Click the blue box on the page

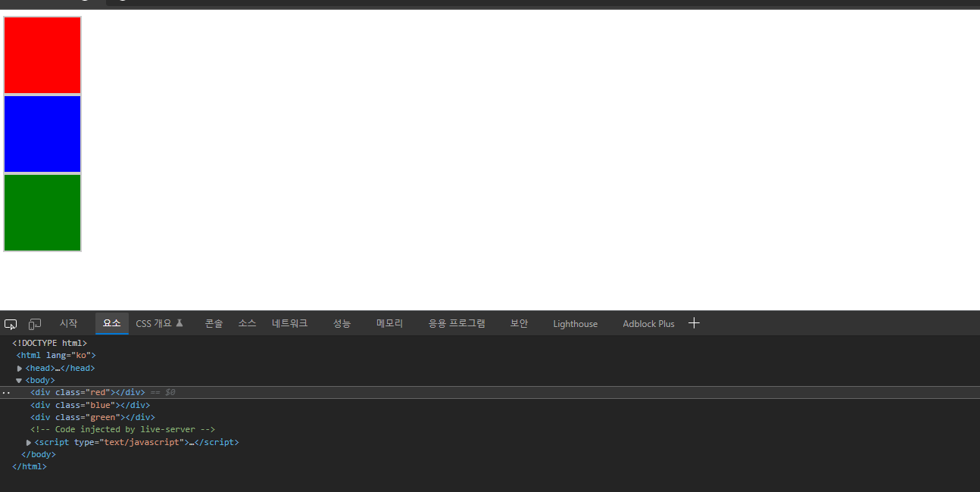tap(42, 134)
